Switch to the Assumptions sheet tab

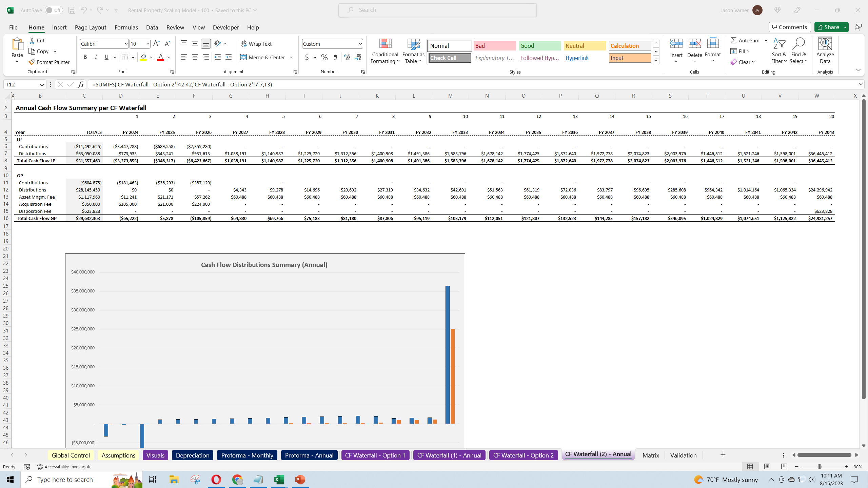pyautogui.click(x=118, y=455)
